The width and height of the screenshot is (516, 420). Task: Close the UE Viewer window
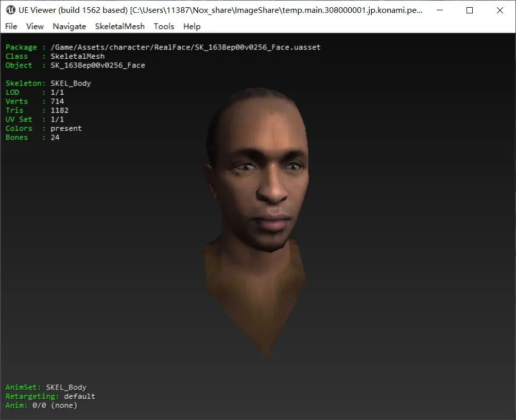[500, 10]
